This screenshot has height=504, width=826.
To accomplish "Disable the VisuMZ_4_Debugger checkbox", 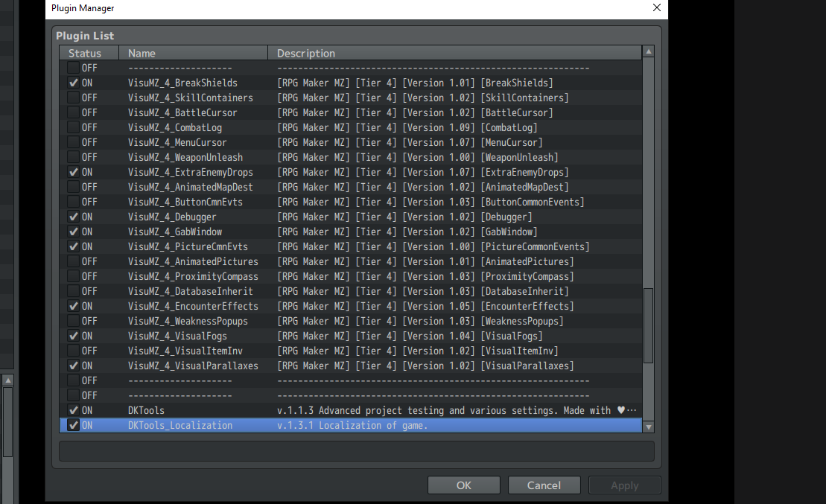I will (73, 217).
